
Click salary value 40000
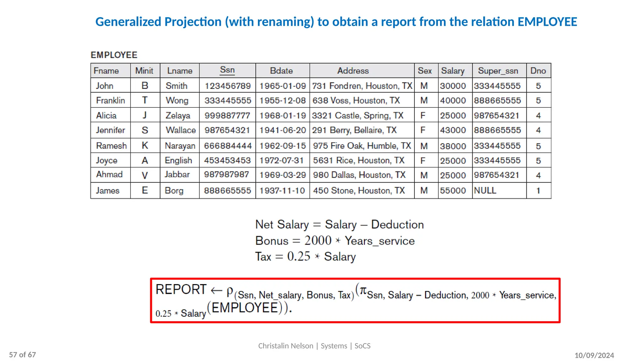point(453,101)
